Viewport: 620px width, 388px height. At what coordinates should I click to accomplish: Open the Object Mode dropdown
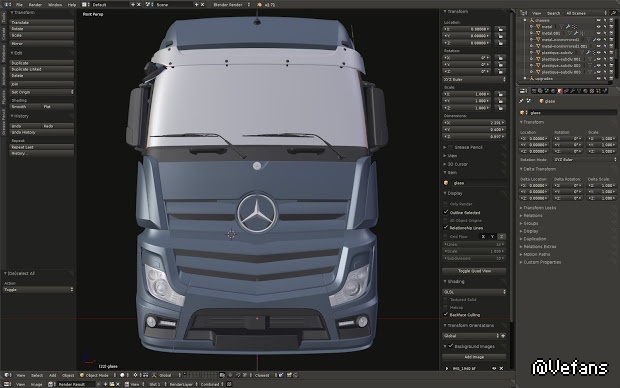(98, 375)
